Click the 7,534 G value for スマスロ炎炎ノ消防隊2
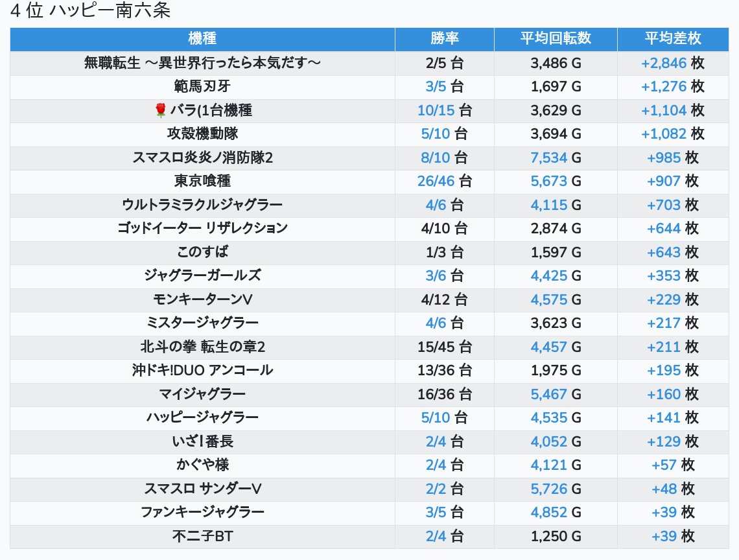Screen dimensions: 739x560 click(548, 158)
